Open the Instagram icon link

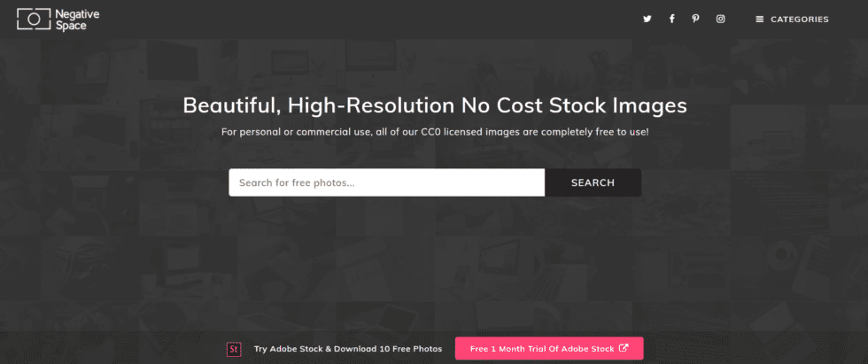(720, 19)
